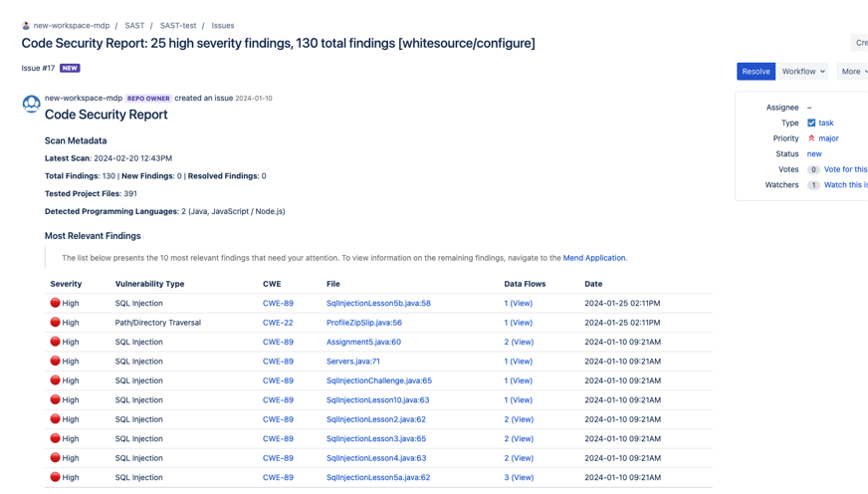Click the red severity dot for ProfileZipSlip row

coord(56,323)
